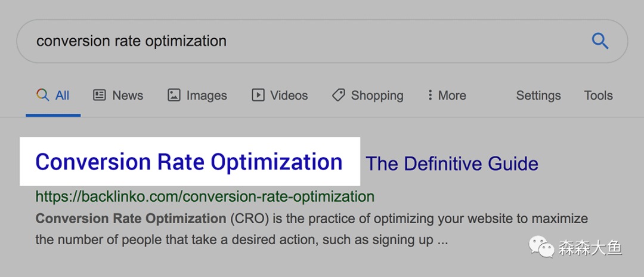Open the Shopping tab label
Screen dimensions: 644x277
pyautogui.click(x=377, y=96)
